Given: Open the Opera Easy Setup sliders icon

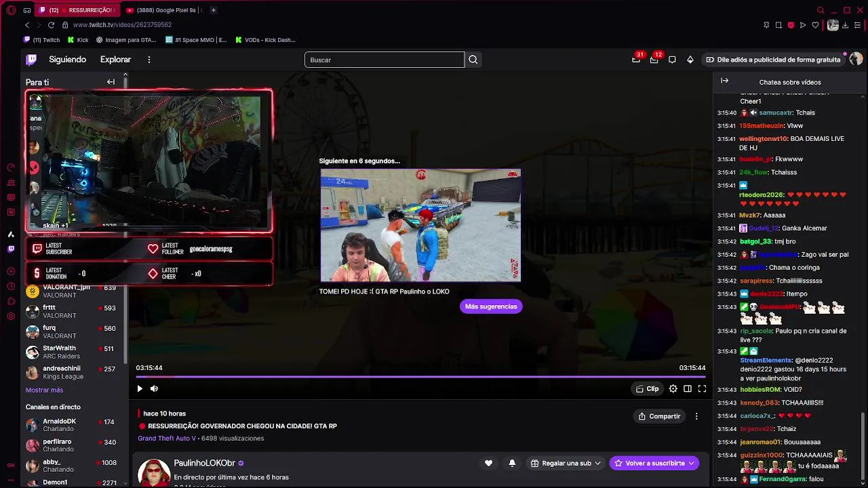Looking at the screenshot, I should pos(858,25).
